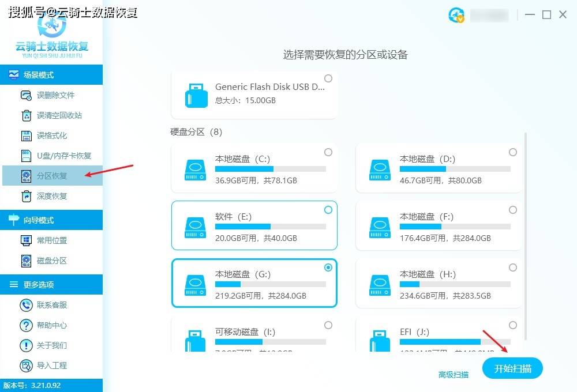Screen dimensions: 577x392
Task: Click the 硬盘分区 (8) heading
Action: 196,132
